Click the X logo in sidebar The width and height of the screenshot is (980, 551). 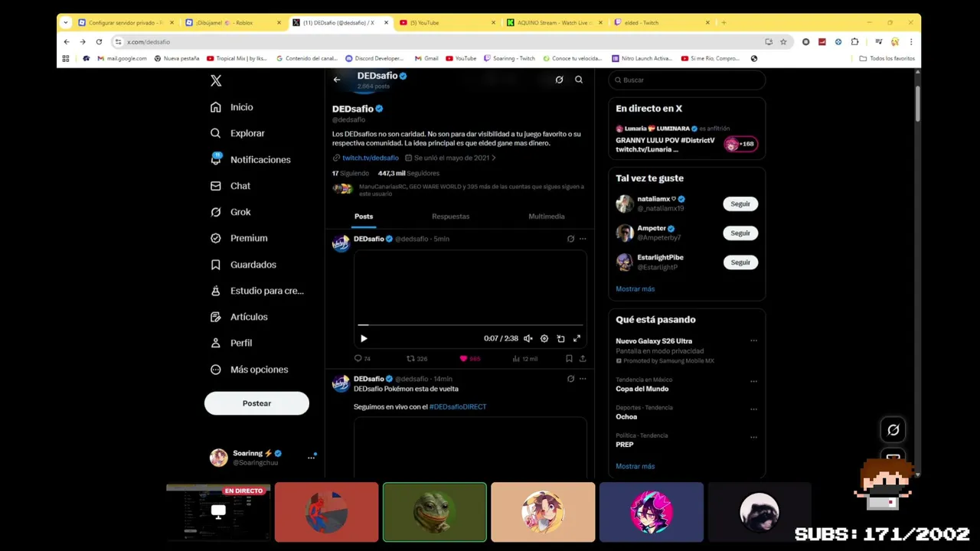(x=216, y=80)
